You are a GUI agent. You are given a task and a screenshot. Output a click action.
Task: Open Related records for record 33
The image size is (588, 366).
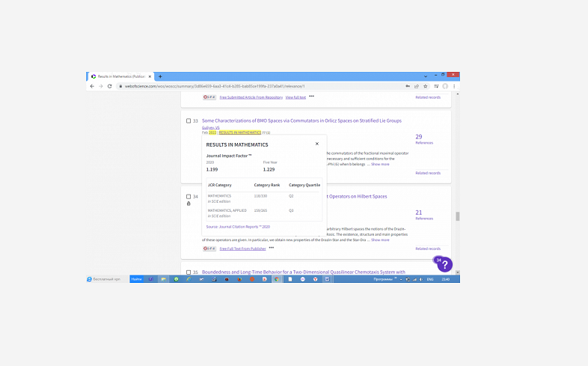click(428, 173)
